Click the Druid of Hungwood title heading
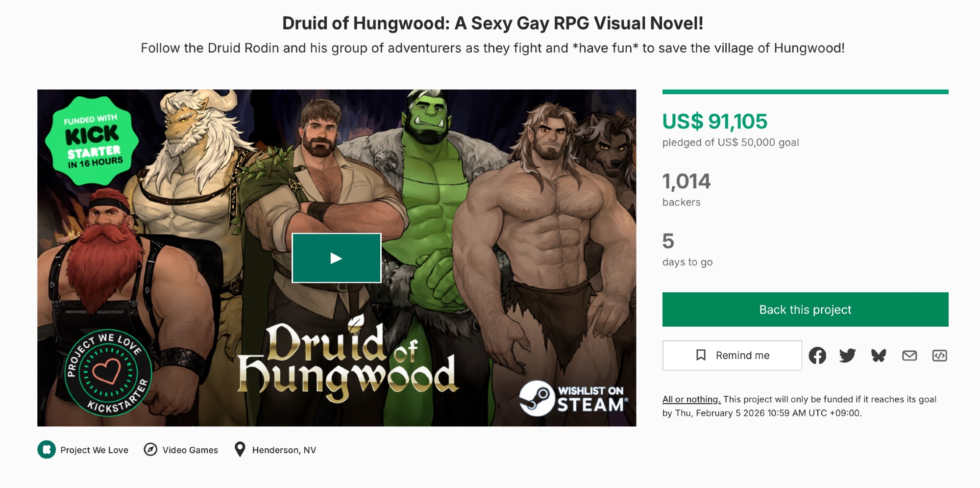 pyautogui.click(x=492, y=23)
